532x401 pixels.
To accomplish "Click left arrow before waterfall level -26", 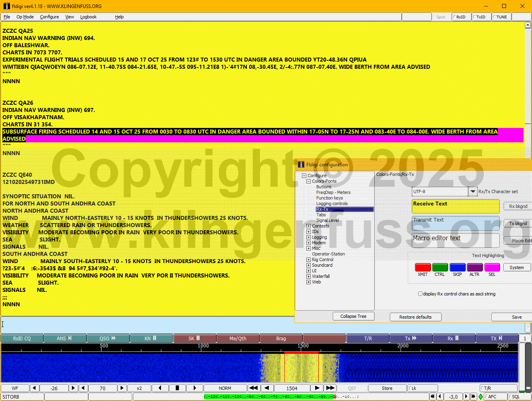I will (x=35, y=388).
